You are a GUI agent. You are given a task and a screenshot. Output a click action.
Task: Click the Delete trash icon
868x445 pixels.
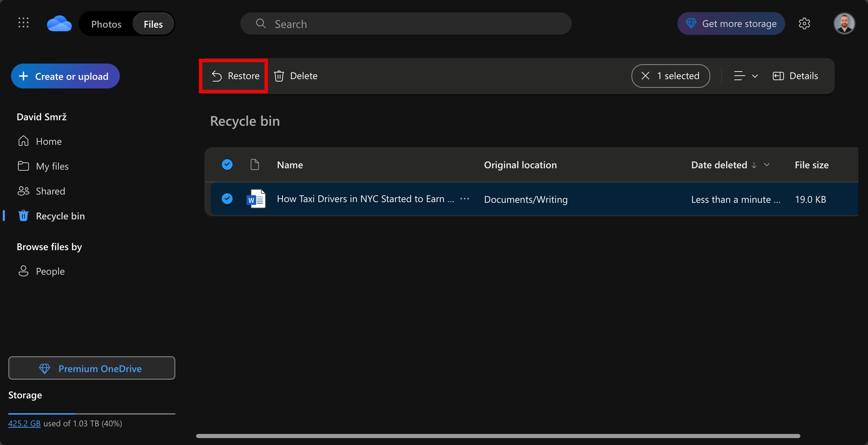(x=279, y=76)
